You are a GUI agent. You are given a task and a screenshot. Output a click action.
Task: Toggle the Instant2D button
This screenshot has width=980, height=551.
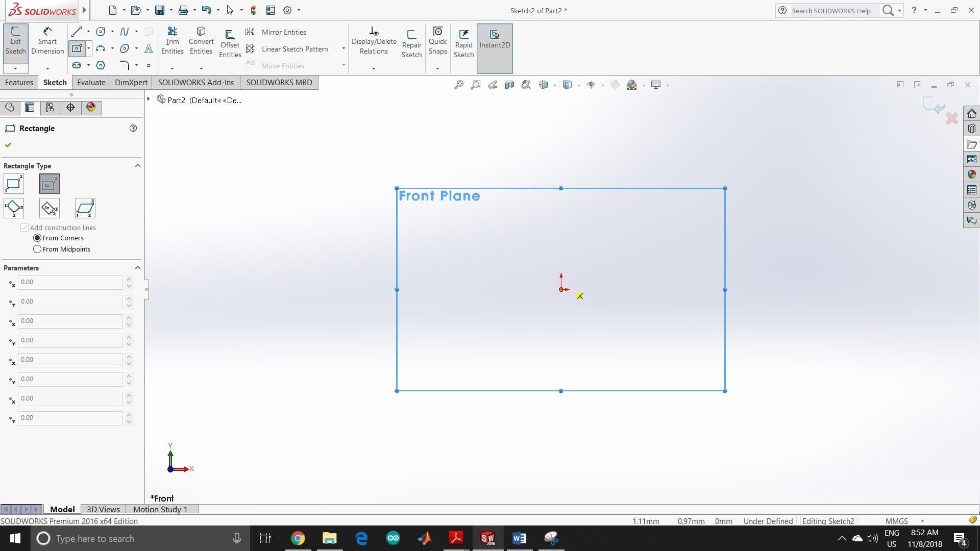494,40
